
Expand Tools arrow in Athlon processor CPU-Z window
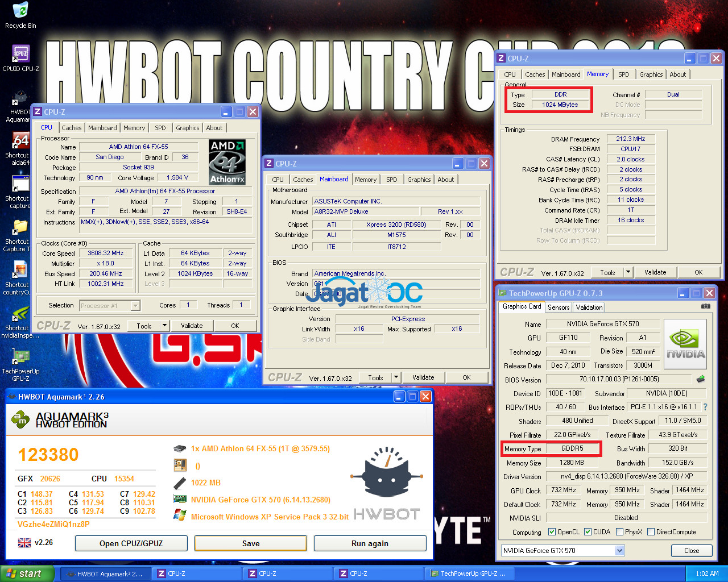click(164, 326)
